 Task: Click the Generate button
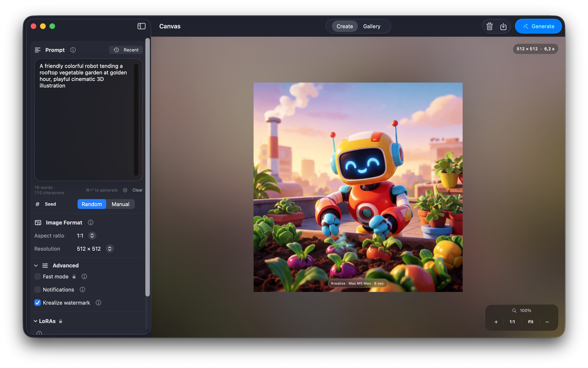coord(538,26)
